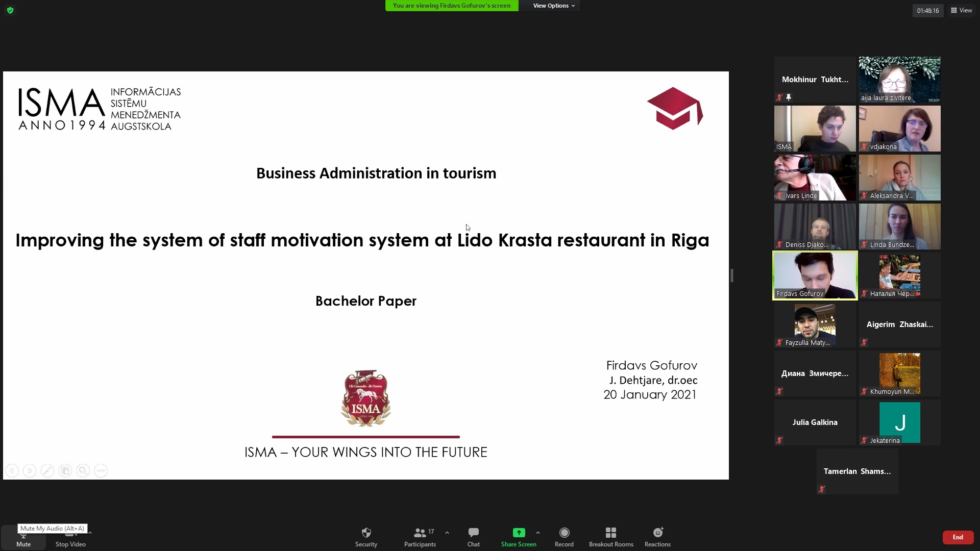This screenshot has height=551, width=980.
Task: Open the View Options dropdown
Action: coord(554,6)
